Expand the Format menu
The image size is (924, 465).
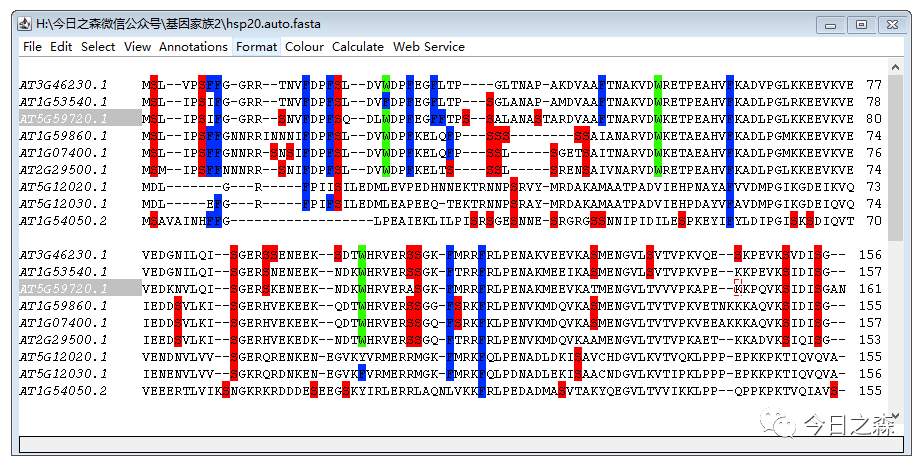tap(257, 47)
